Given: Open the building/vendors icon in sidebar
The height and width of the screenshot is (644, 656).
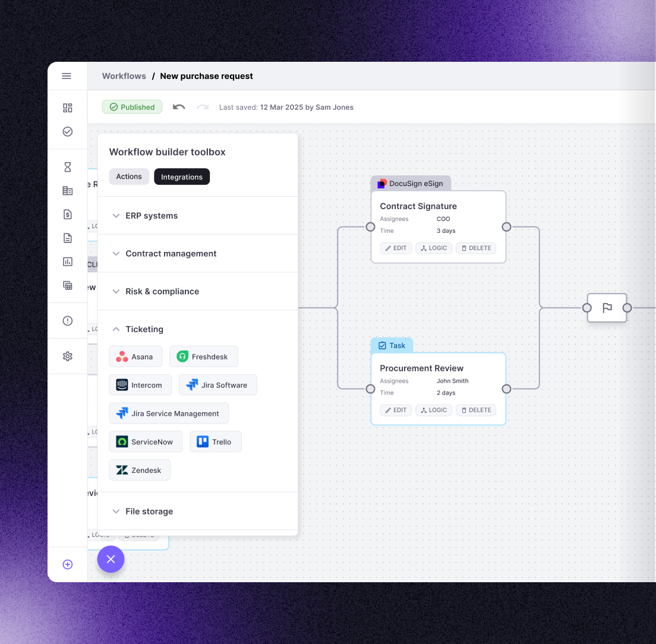Looking at the screenshot, I should tap(67, 191).
